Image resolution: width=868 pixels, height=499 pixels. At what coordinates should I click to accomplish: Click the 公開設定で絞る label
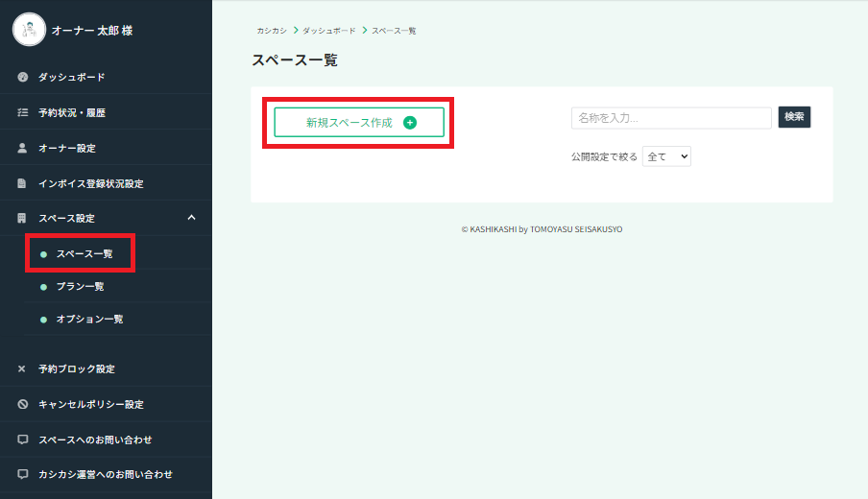click(604, 156)
